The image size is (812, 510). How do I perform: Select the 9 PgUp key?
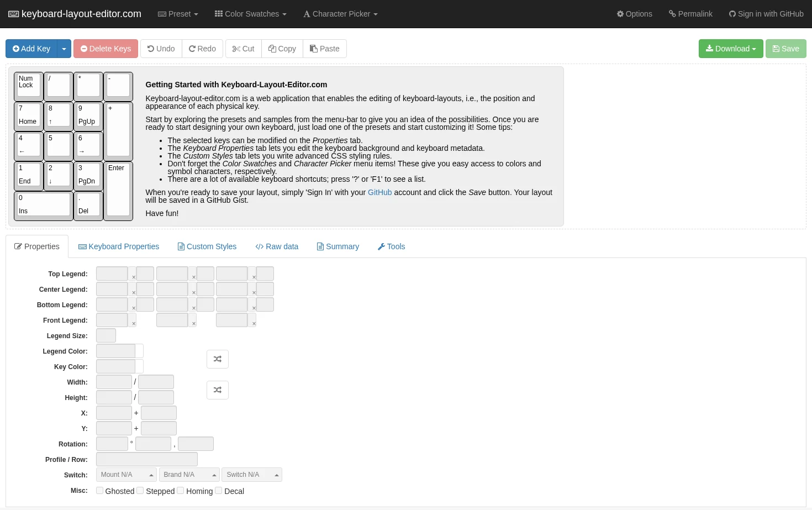tap(88, 117)
